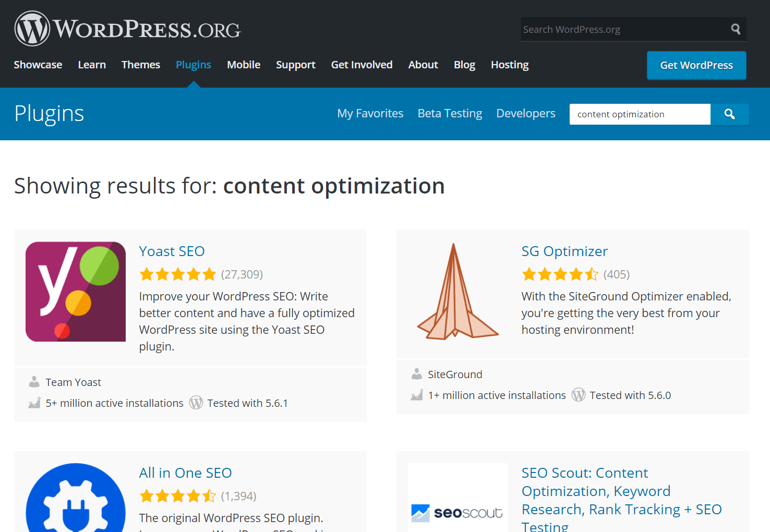Image resolution: width=770 pixels, height=532 pixels.
Task: Click the WordPress icon beside Tested with 5.6.1
Action: pyautogui.click(x=196, y=402)
